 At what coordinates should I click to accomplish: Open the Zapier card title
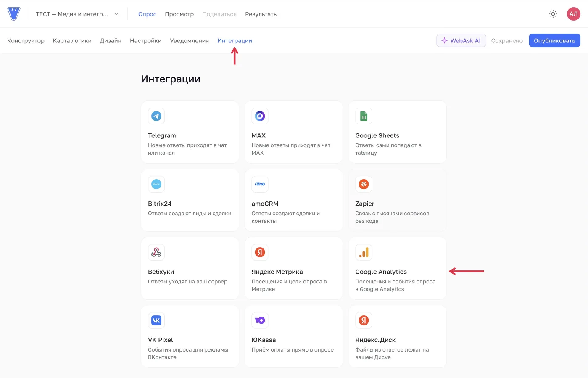[364, 204]
